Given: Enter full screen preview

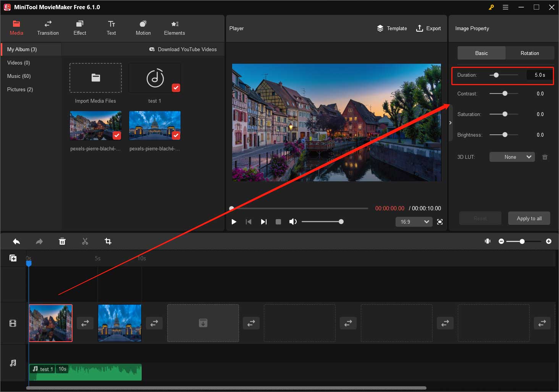Looking at the screenshot, I should [440, 222].
